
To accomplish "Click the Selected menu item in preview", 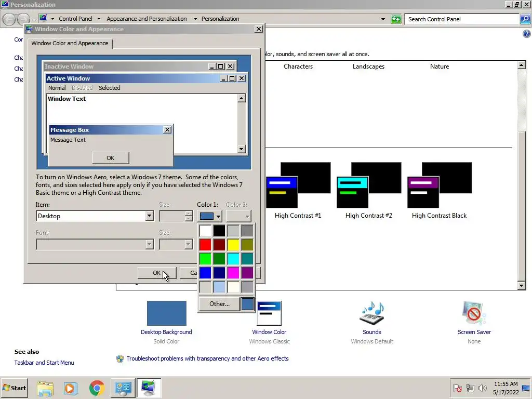I will tap(109, 88).
